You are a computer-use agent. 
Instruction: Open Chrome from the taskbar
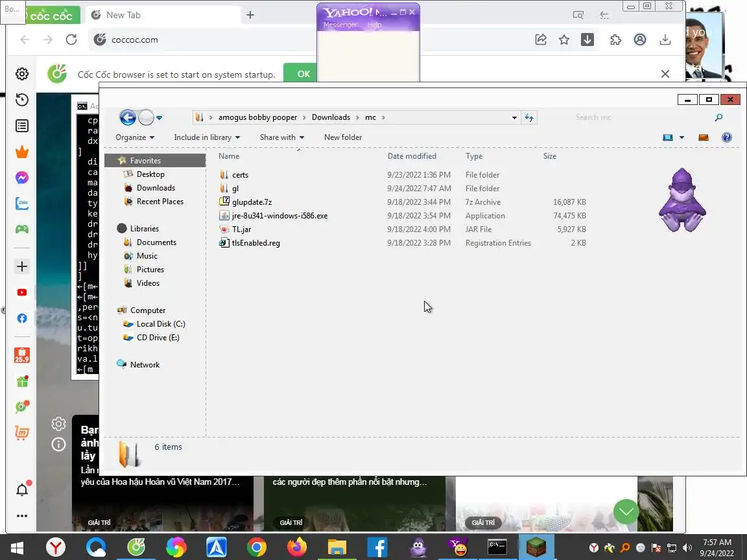coord(257,547)
